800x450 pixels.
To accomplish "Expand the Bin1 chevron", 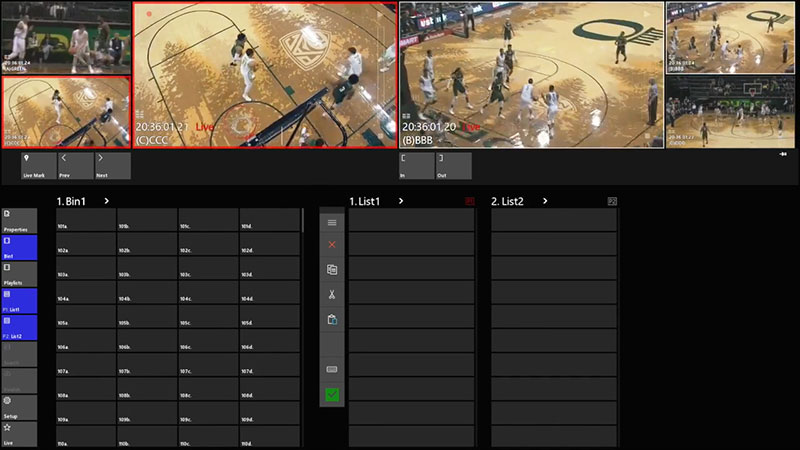I will (x=107, y=201).
